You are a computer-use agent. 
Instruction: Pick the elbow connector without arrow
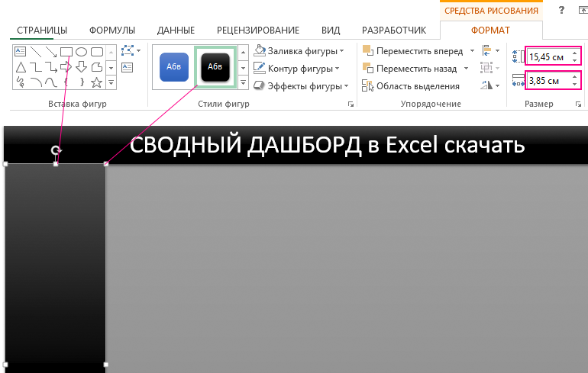pyautogui.click(x=36, y=67)
